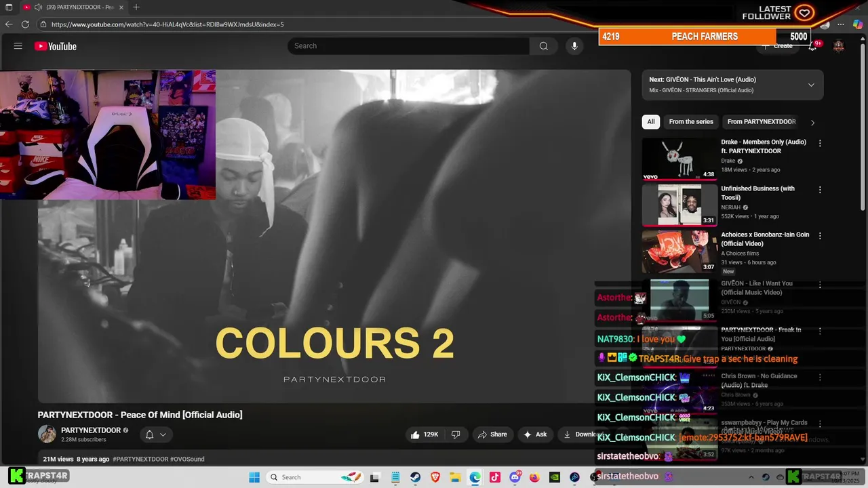Screen dimensions: 868x488
Task: Open more options for Unfinished Business video
Action: (820, 190)
